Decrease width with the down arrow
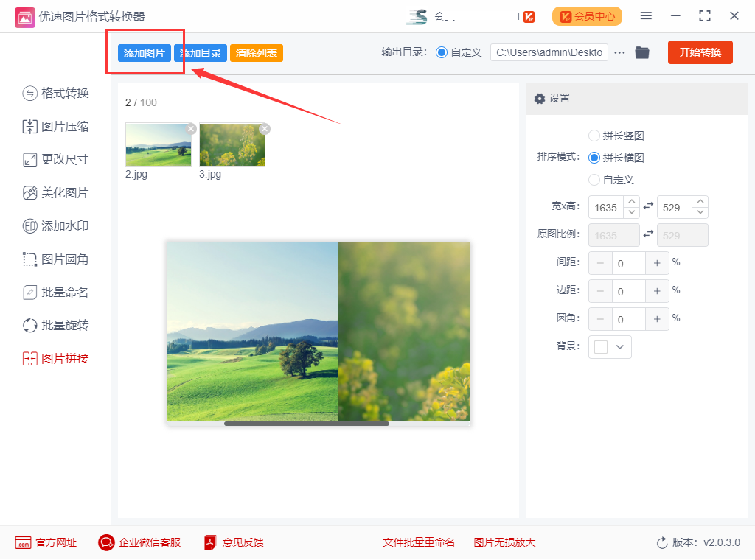 click(x=632, y=213)
